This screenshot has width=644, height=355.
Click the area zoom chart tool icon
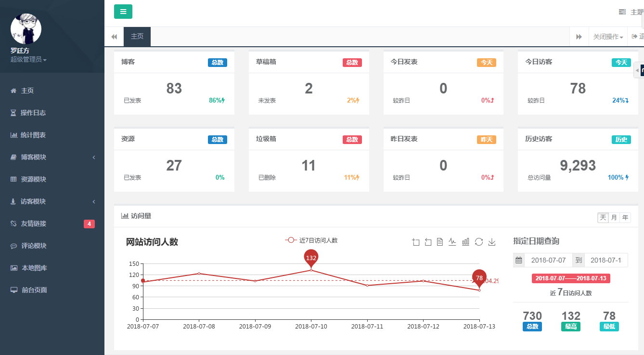pos(416,242)
